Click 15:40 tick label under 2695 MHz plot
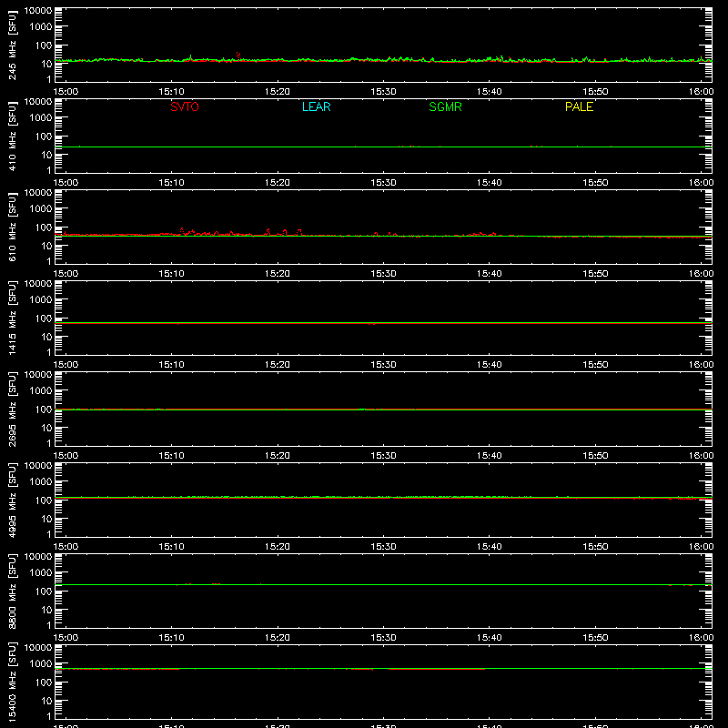728x728 pixels. pos(490,456)
